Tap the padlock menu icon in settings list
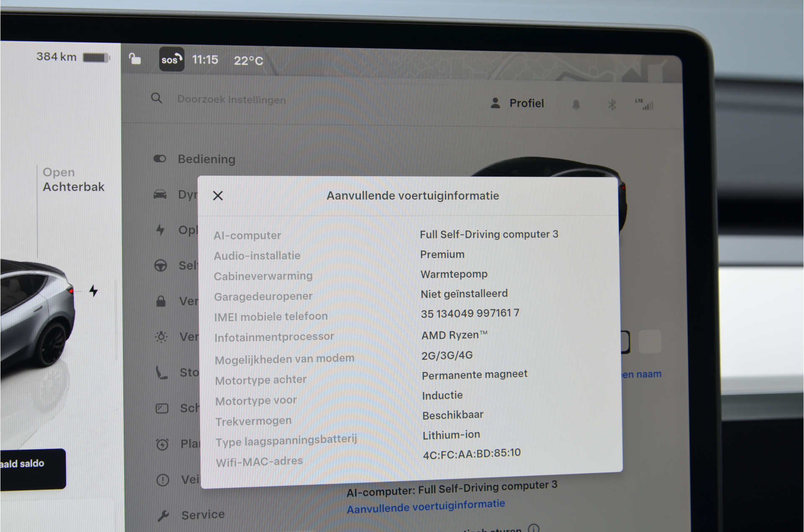 [x=161, y=301]
